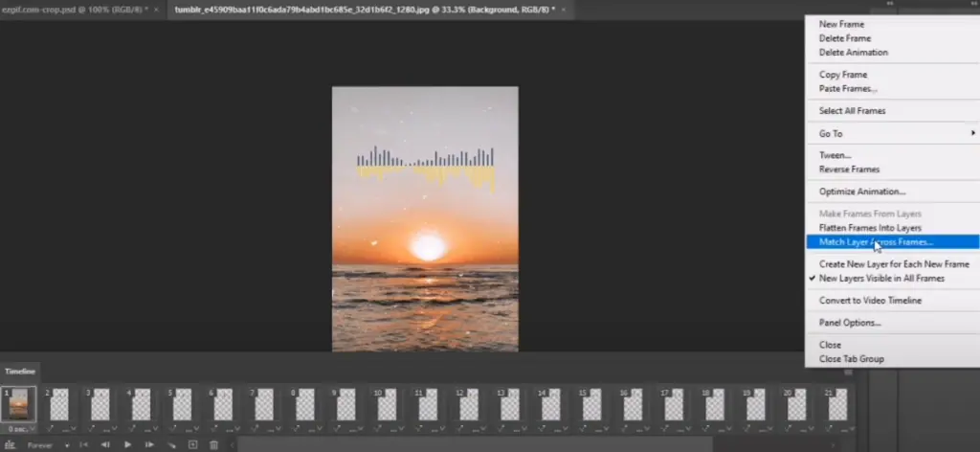Select frame 10 thumbnail in timeline
This screenshot has height=452, width=980.
388,405
